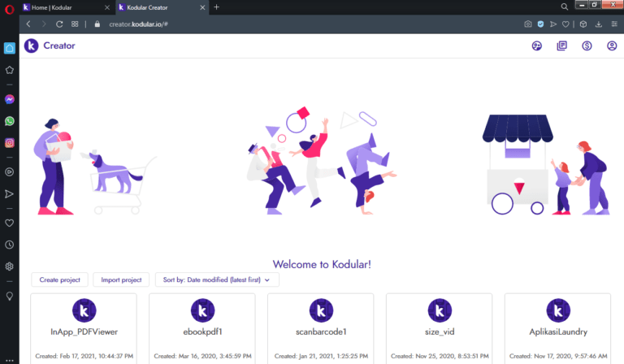Image resolution: width=624 pixels, height=364 pixels.
Task: Launch WhatsApp from Opera sidebar
Action: (10, 121)
